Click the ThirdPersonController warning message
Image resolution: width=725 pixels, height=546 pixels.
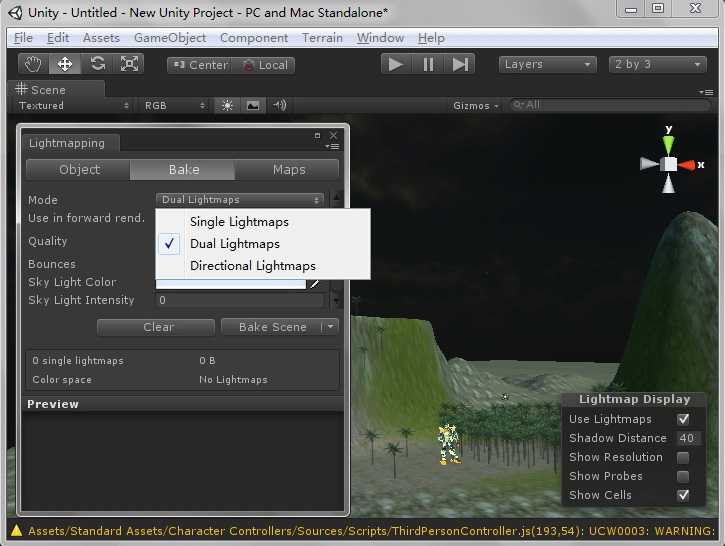[372, 531]
